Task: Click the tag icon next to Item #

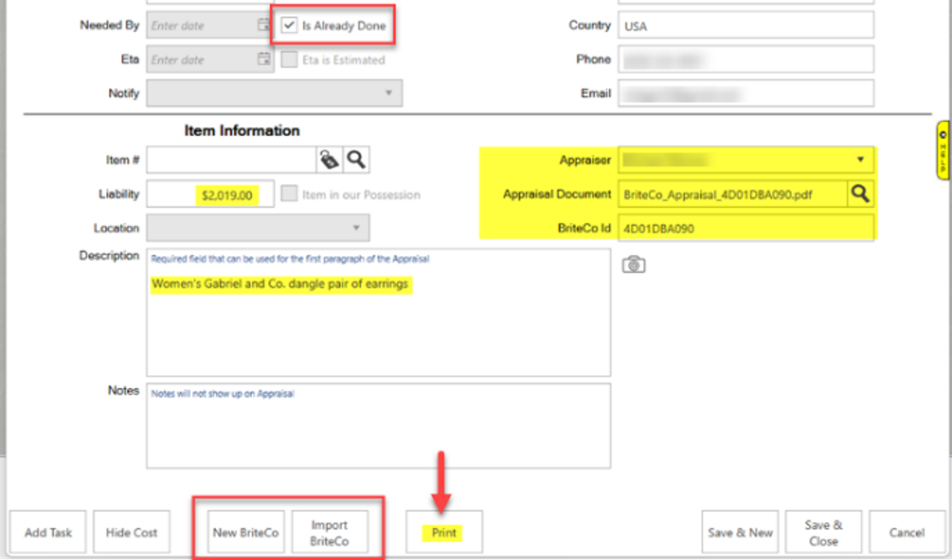Action: 329,160
